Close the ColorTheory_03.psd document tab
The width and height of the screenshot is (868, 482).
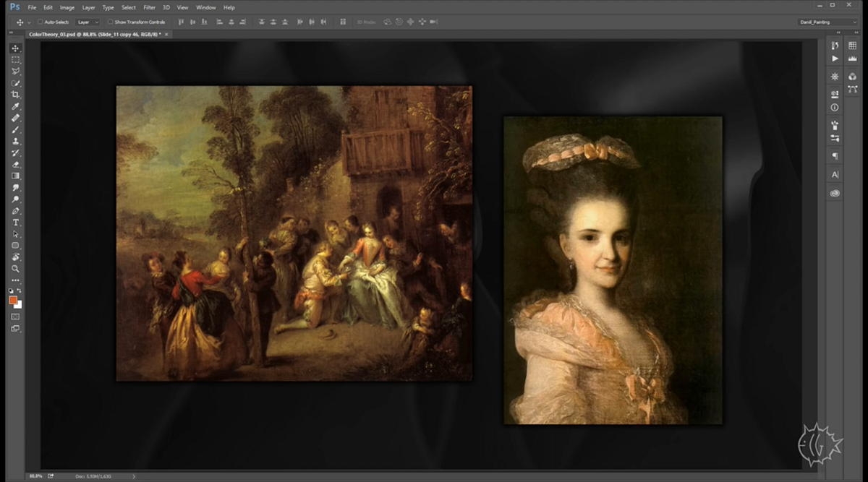166,34
